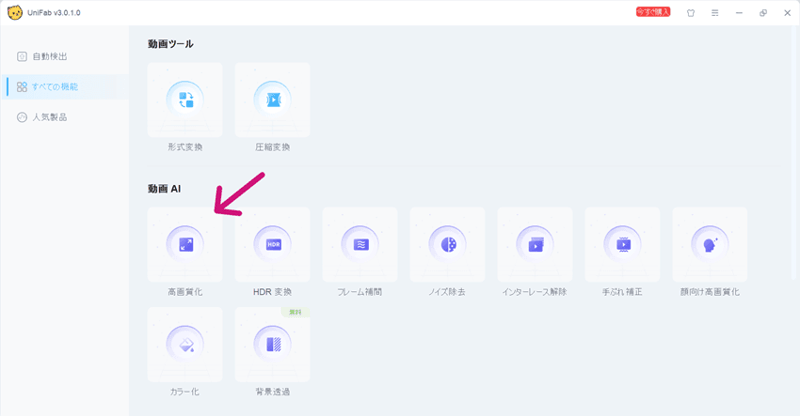Open the skin theme shirt icon

pyautogui.click(x=690, y=13)
